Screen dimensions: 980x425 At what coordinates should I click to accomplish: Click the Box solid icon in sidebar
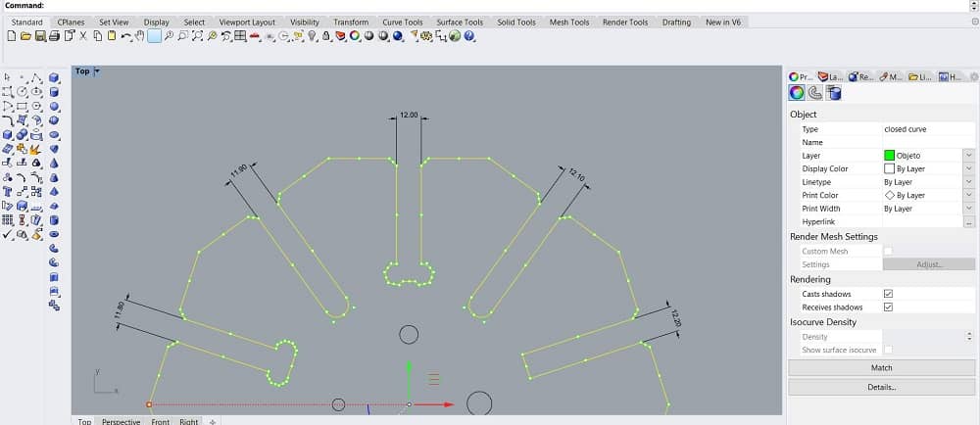point(54,77)
